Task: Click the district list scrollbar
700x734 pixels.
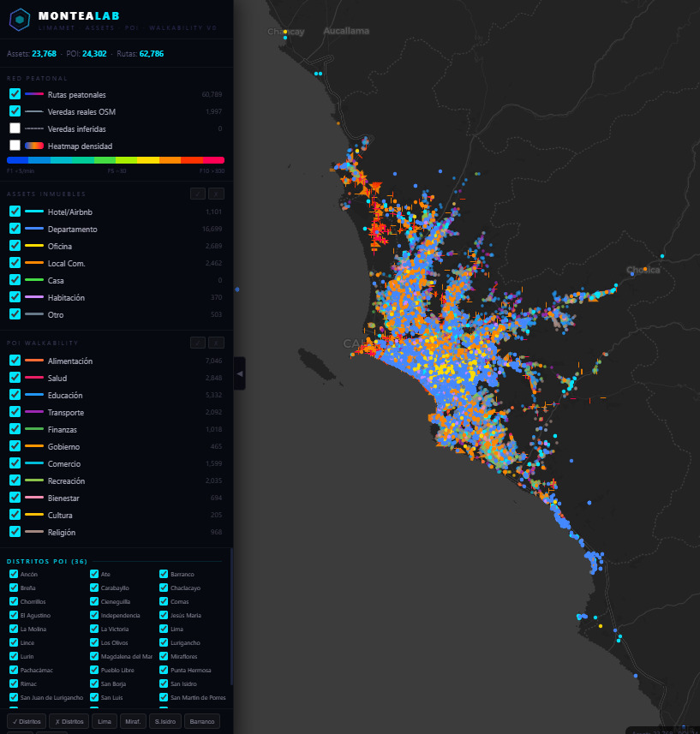Action: click(x=231, y=616)
